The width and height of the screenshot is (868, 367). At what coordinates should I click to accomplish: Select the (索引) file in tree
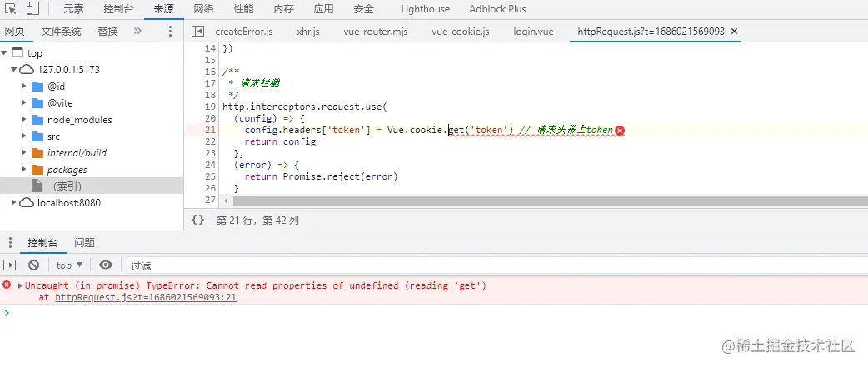tap(92, 186)
